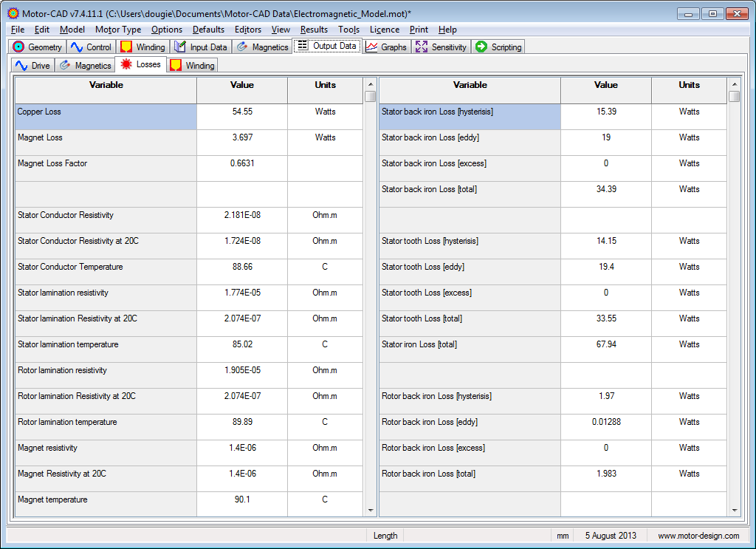Screen dimensions: 756x549
Task: Click the Magnet Loss value cell
Action: coord(241,138)
